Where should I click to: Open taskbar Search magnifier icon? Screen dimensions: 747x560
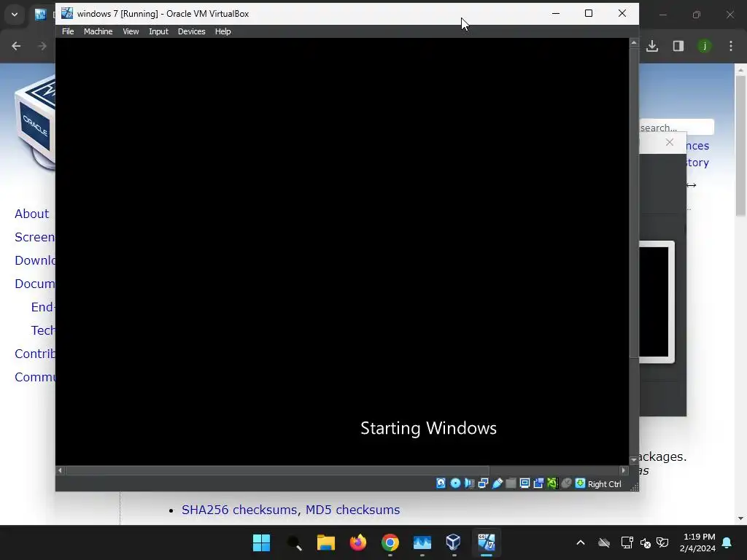point(294,542)
